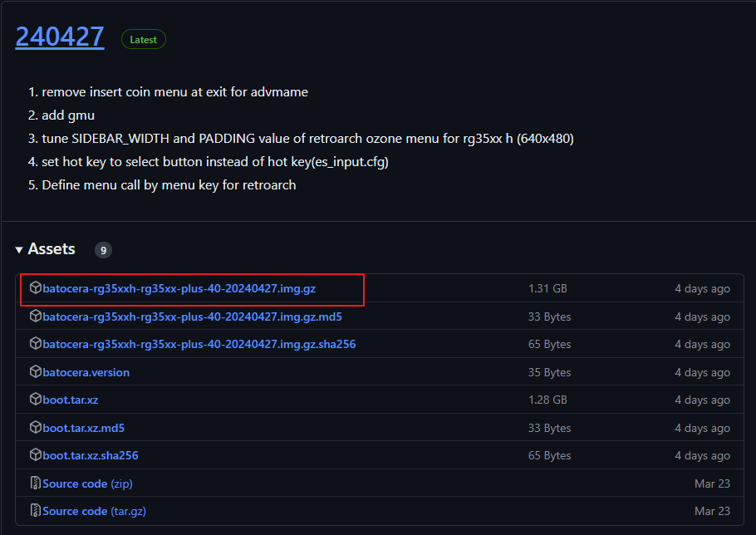Download Source code (tar.gz)
The image size is (756, 535).
[94, 511]
